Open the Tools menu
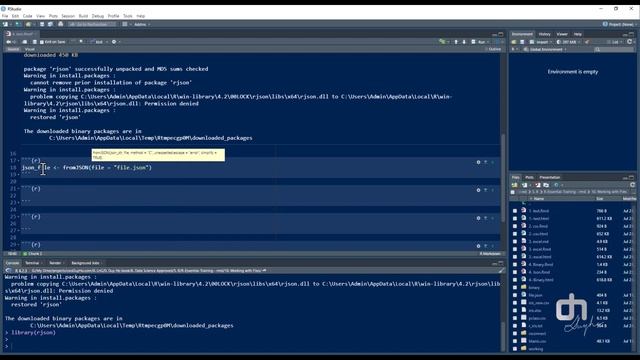The image size is (640, 360). [128, 16]
